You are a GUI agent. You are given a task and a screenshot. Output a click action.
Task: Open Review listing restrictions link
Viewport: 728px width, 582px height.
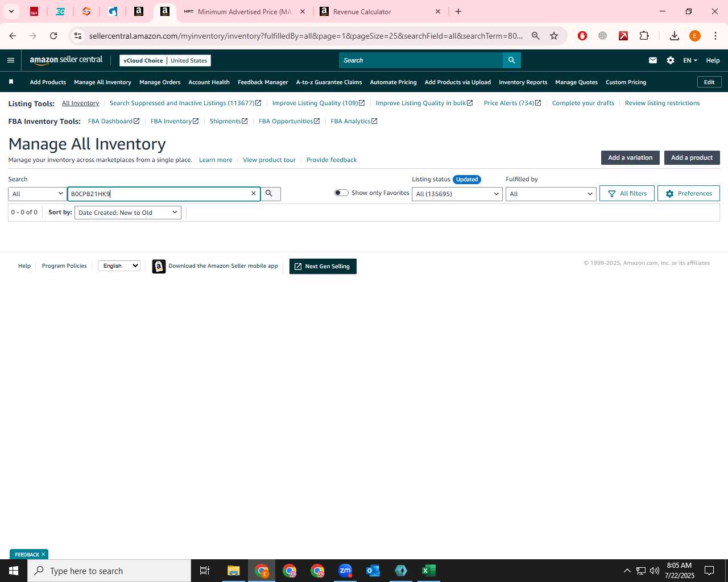[x=662, y=103]
